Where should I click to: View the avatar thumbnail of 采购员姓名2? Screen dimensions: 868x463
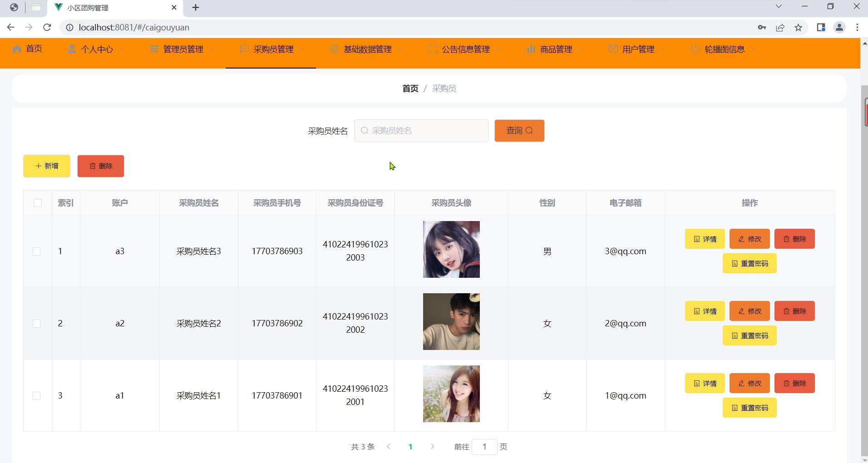coord(451,322)
